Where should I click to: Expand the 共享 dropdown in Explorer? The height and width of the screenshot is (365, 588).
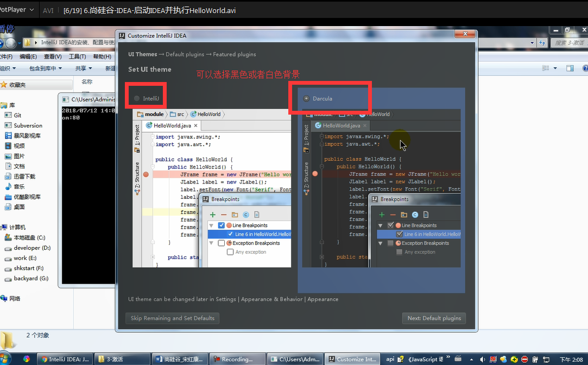click(x=83, y=68)
